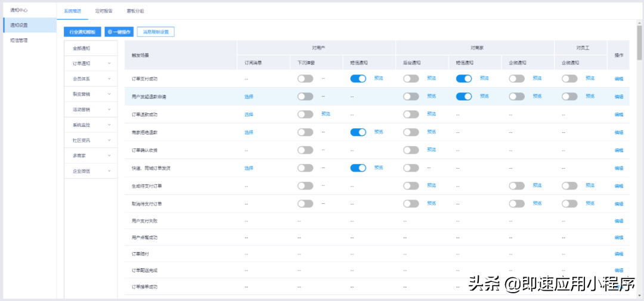The image size is (644, 301).
Task: Expand the 会员体系 category
Action: pyautogui.click(x=109, y=79)
